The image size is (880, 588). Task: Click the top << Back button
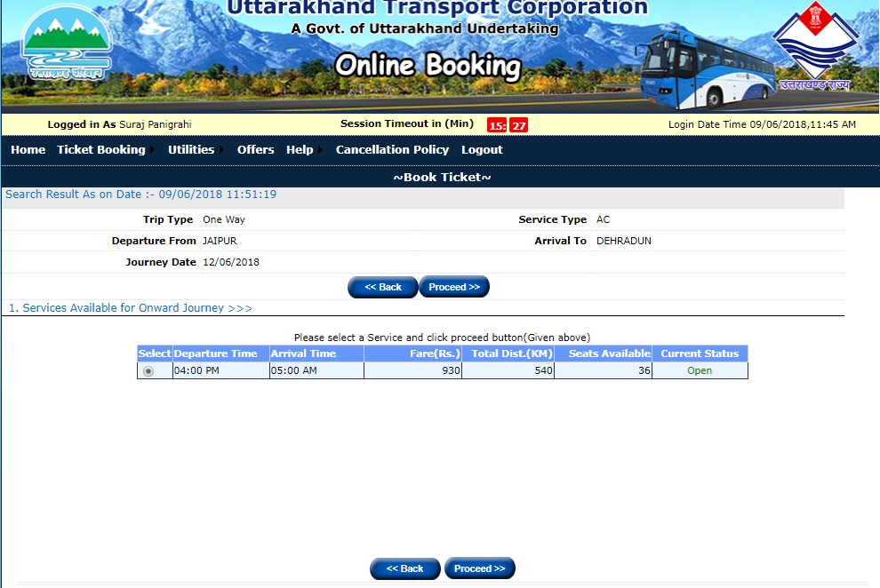[x=383, y=287]
